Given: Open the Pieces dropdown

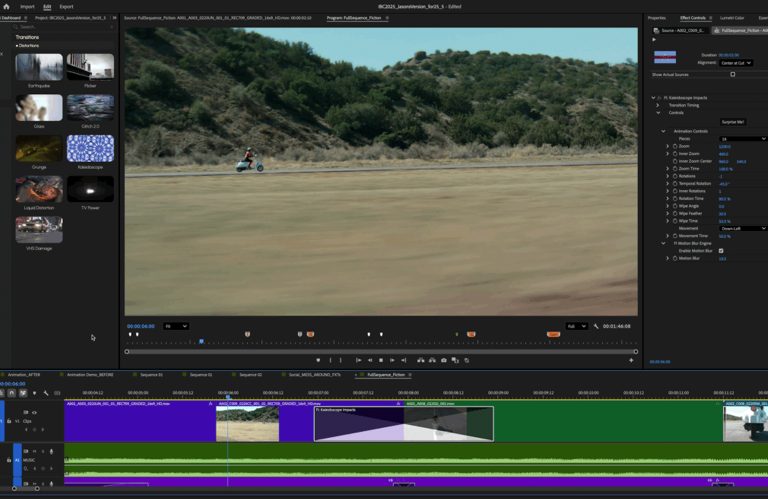Looking at the screenshot, I should click(743, 139).
